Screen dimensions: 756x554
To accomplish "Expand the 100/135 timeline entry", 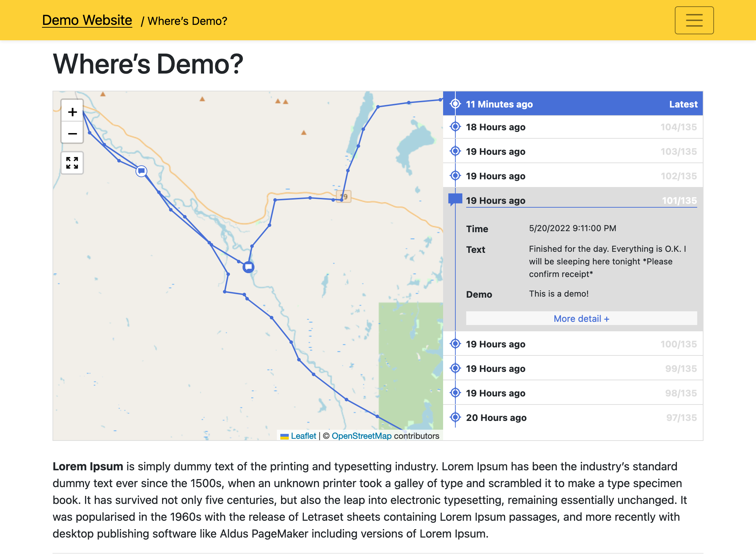I will 581,344.
